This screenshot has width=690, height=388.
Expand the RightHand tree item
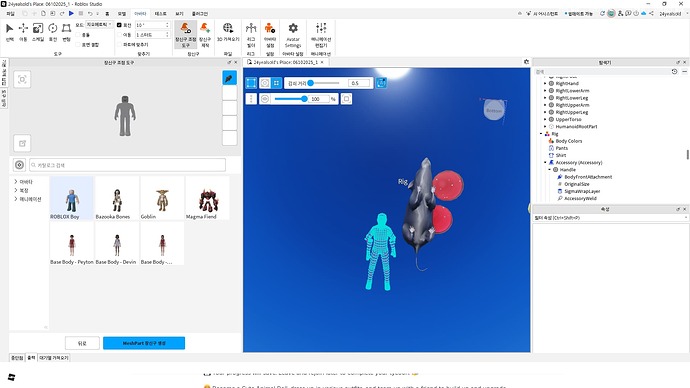click(x=545, y=83)
